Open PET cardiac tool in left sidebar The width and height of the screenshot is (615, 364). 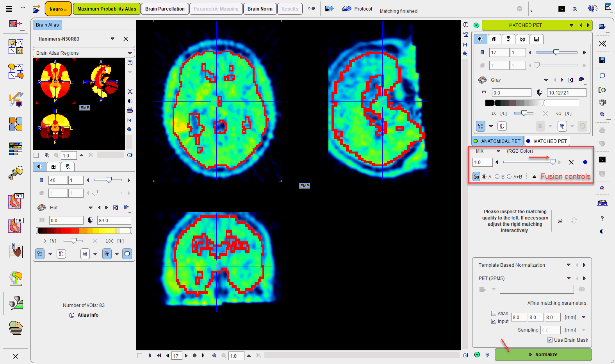point(16,201)
